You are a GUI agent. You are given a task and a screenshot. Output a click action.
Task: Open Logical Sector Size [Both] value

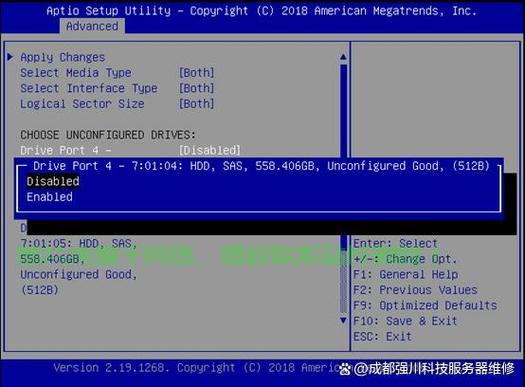tap(197, 104)
